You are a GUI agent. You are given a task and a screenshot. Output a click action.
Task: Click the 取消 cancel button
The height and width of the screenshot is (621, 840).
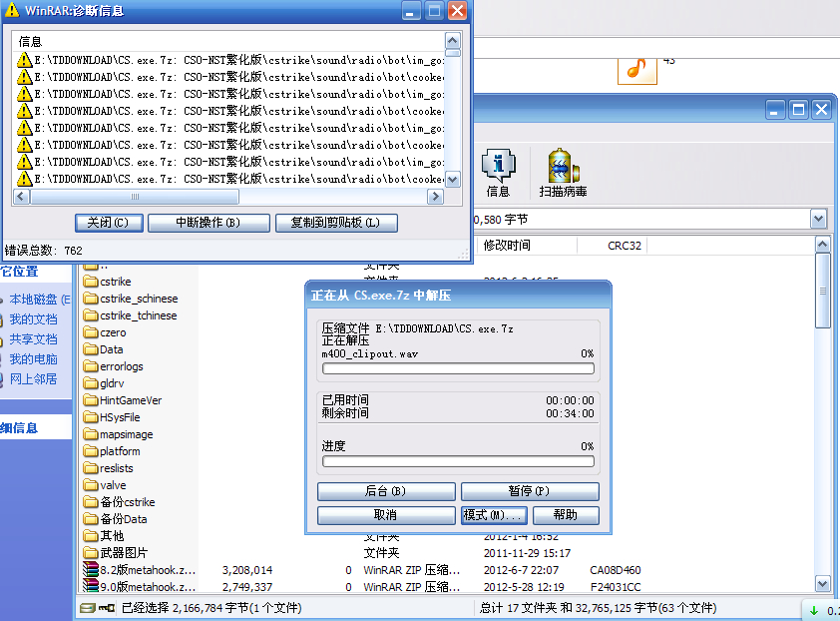(x=386, y=515)
